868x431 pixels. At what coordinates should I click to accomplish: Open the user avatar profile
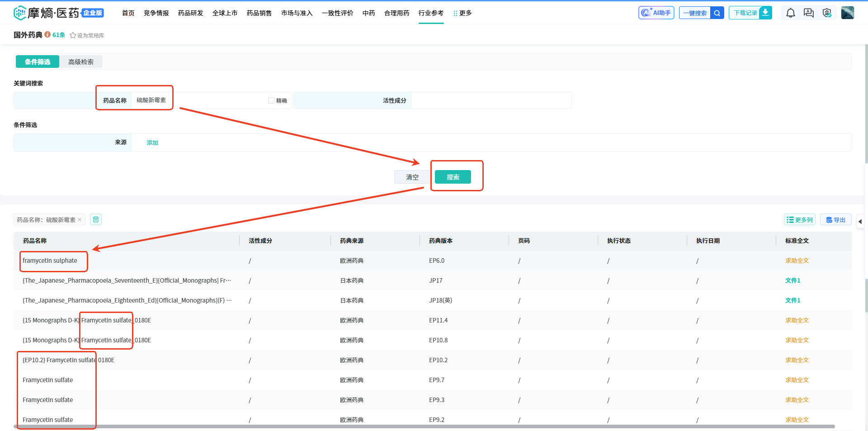click(x=847, y=13)
